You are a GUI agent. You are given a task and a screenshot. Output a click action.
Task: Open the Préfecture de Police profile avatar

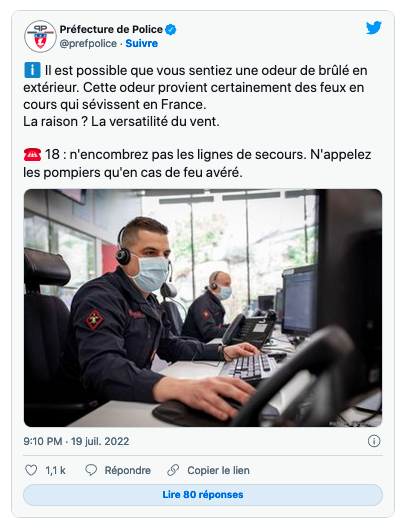click(x=40, y=36)
